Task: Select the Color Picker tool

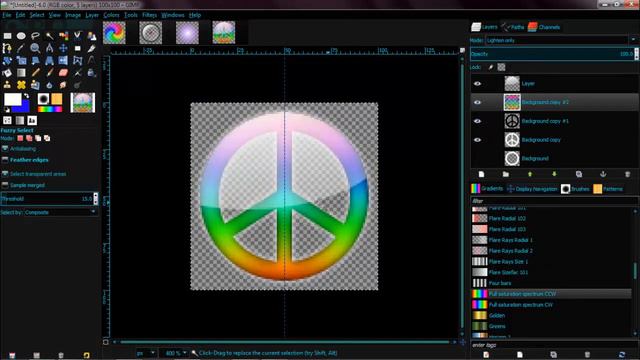Action: pos(21,48)
